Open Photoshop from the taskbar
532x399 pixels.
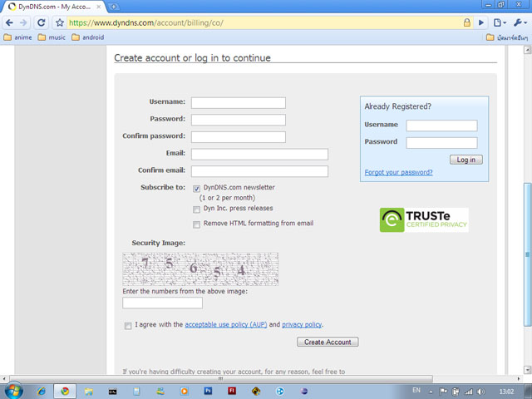coord(208,391)
